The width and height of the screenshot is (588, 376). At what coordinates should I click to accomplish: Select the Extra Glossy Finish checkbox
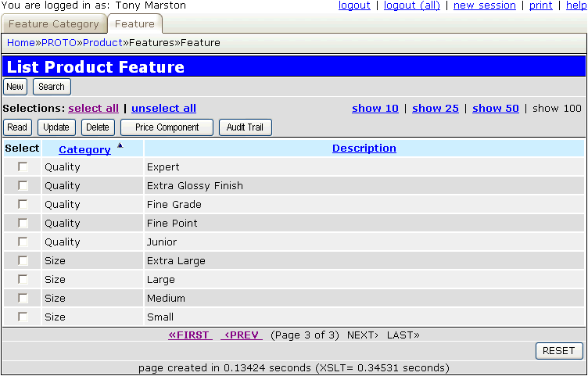23,185
